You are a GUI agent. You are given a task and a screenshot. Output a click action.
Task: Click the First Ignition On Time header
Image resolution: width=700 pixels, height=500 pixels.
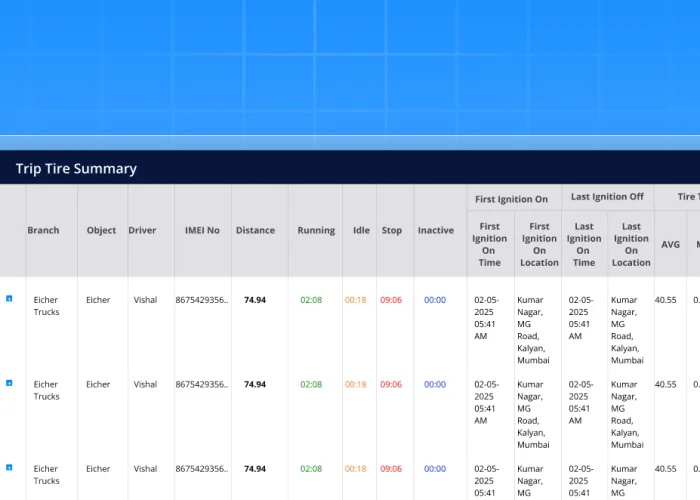click(x=490, y=244)
